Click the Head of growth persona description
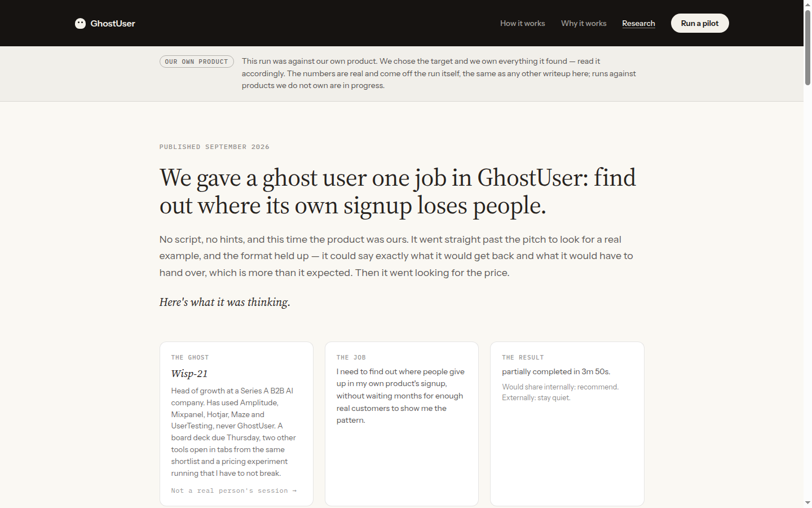The height and width of the screenshot is (508, 812). tap(233, 432)
